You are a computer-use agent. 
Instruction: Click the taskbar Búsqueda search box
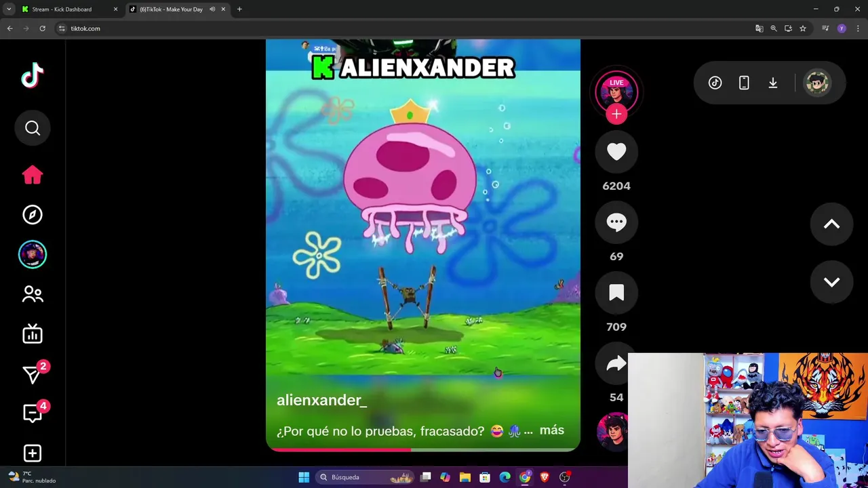[x=366, y=477]
